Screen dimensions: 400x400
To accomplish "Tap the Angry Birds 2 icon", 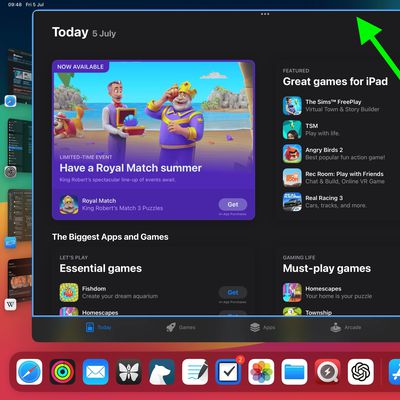I will tap(292, 154).
